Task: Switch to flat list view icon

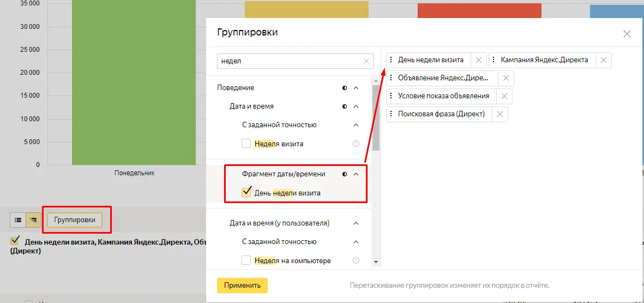Action: 18,220
